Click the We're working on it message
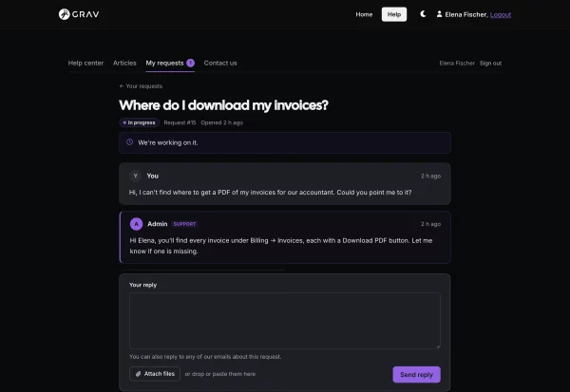This screenshot has width=570, height=392. 167,142
